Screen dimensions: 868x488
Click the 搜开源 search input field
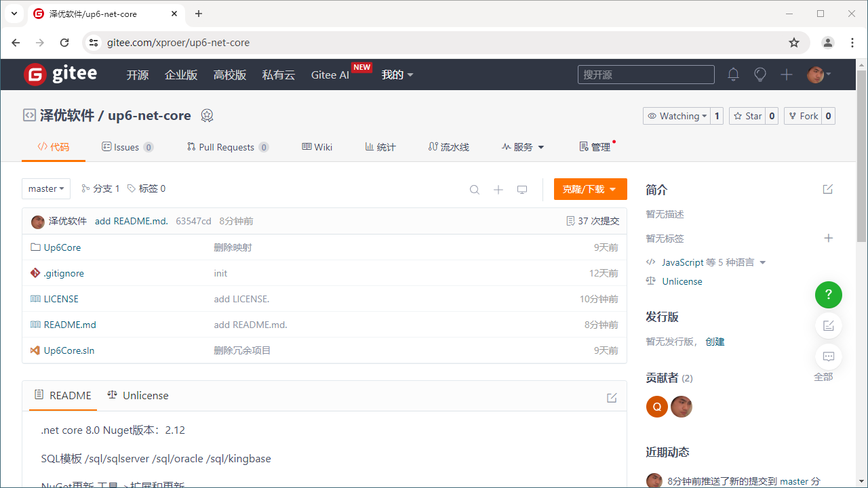coord(646,75)
